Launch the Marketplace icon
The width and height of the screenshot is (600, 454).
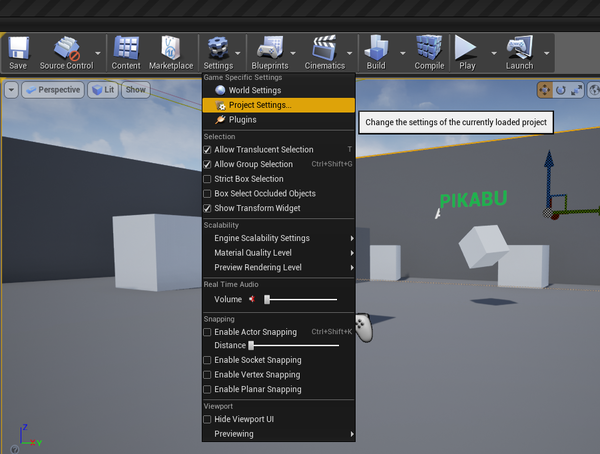pyautogui.click(x=171, y=52)
